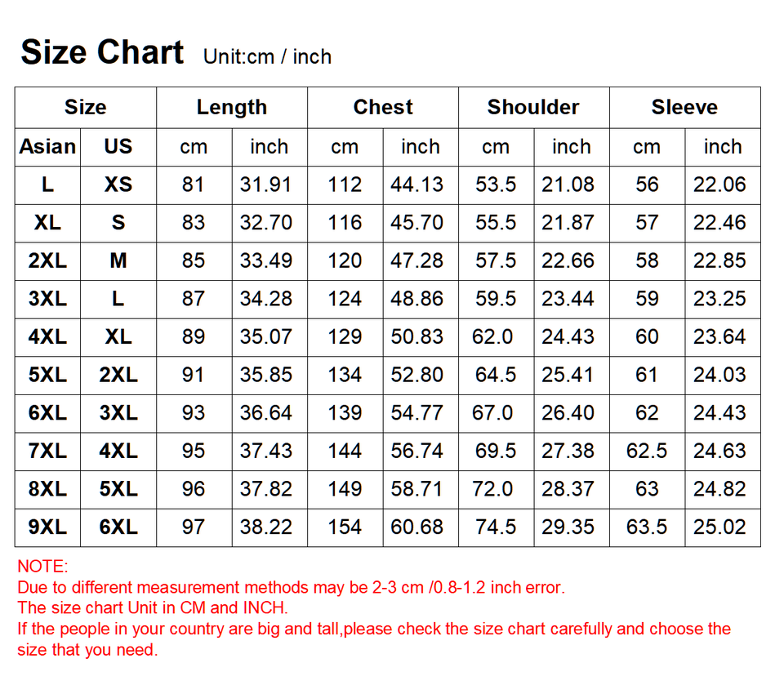
Task: Click the Asian size subheader
Action: tap(47, 147)
